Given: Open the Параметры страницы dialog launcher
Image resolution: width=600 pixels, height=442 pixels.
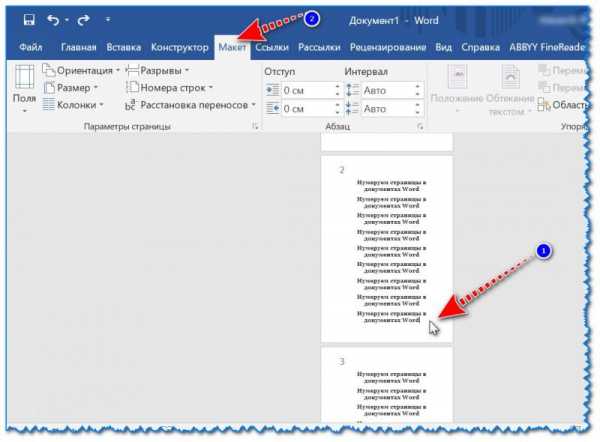Looking at the screenshot, I should pos(255,127).
